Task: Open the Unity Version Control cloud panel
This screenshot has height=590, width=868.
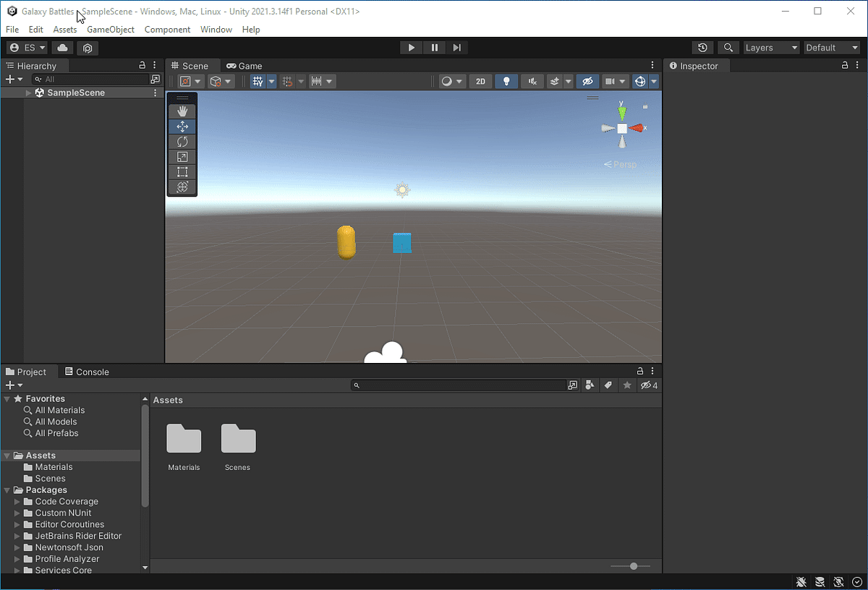Action: [61, 47]
